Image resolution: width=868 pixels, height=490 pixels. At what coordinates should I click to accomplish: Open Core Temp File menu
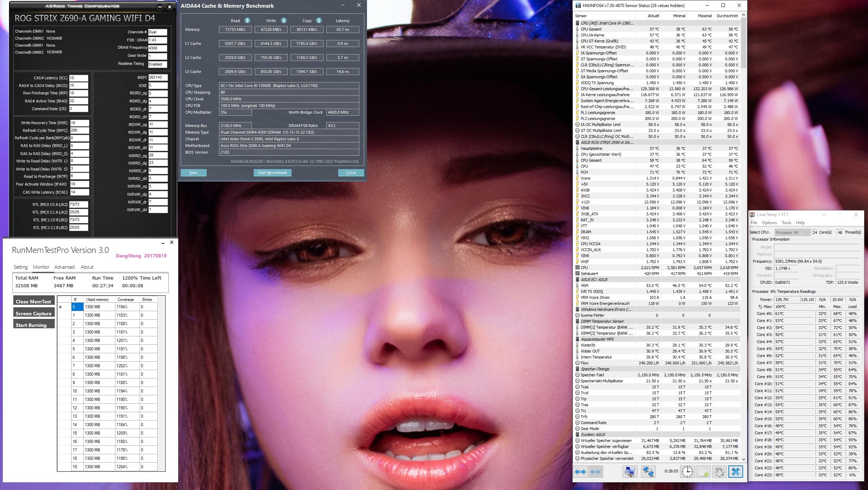754,223
